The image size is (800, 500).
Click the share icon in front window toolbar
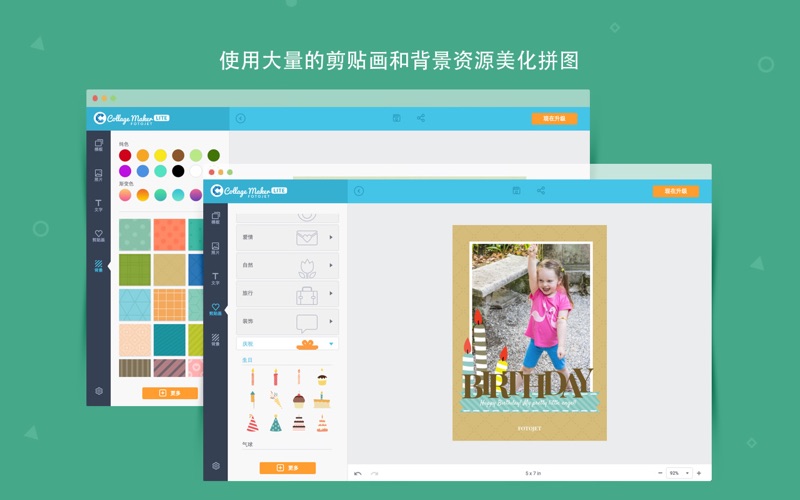[x=541, y=190]
